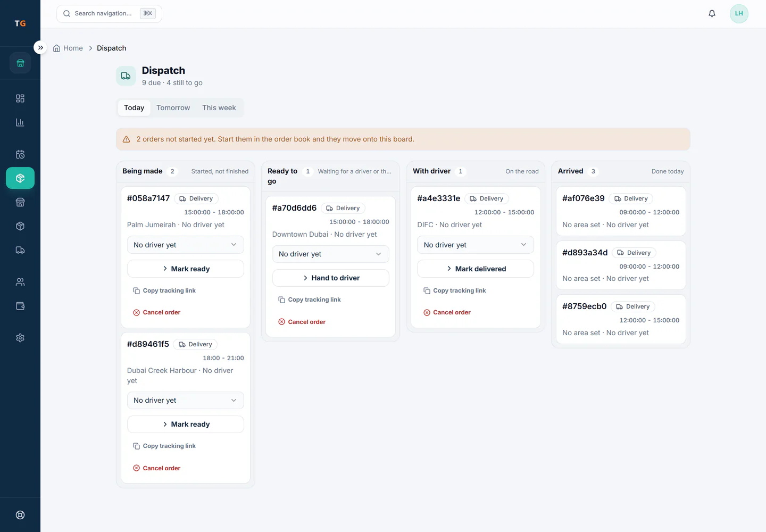
Task: Open arrived order card #8759ecb0
Action: [621, 319]
